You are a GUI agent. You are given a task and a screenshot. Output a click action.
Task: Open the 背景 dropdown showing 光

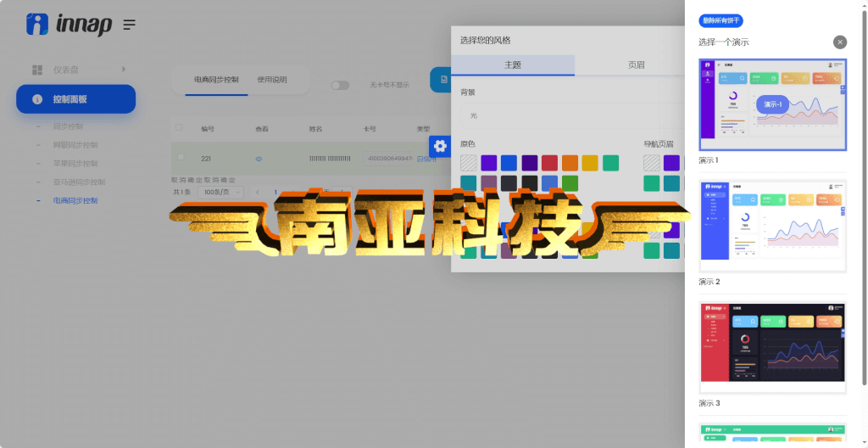click(x=573, y=115)
